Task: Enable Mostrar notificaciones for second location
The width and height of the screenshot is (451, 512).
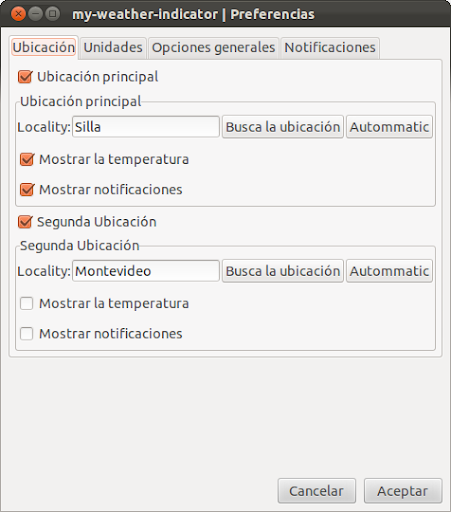Action: point(27,334)
